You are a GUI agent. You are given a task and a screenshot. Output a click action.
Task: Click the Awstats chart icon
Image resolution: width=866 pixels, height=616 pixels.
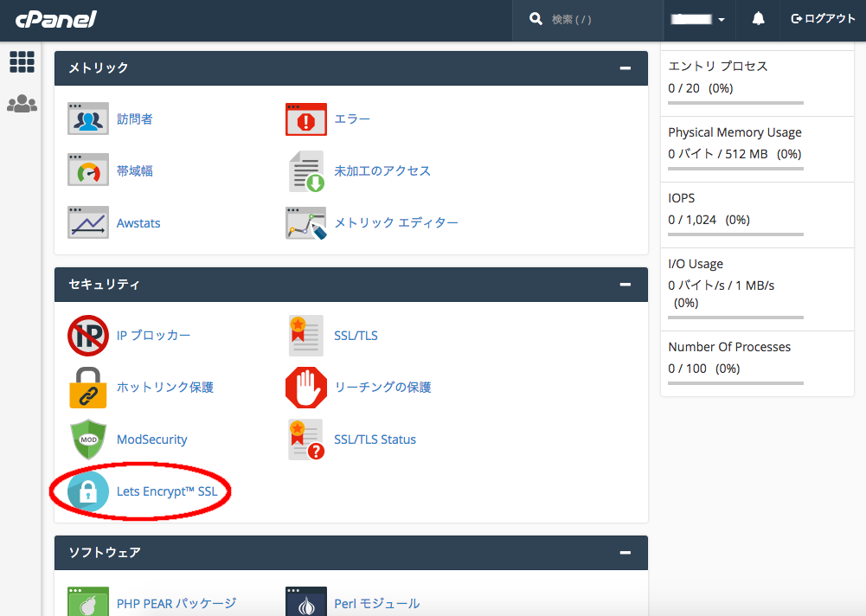(88, 223)
